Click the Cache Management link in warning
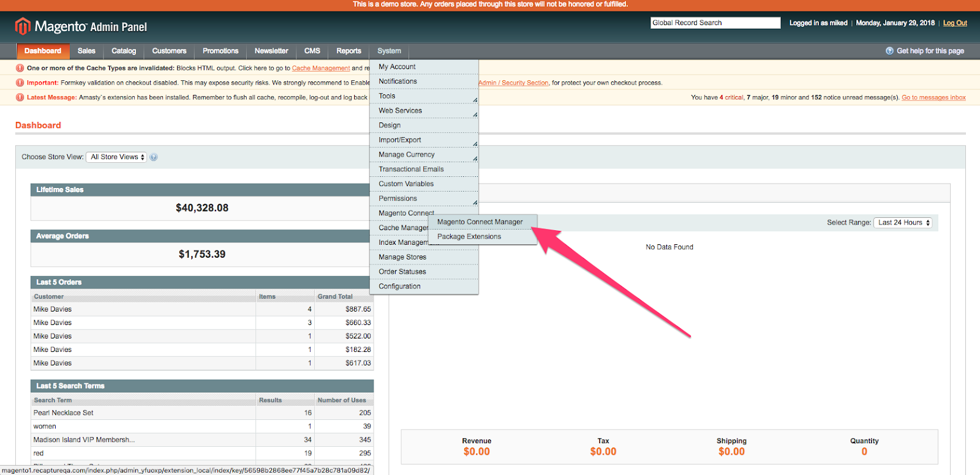This screenshot has width=980, height=475. coord(321,69)
